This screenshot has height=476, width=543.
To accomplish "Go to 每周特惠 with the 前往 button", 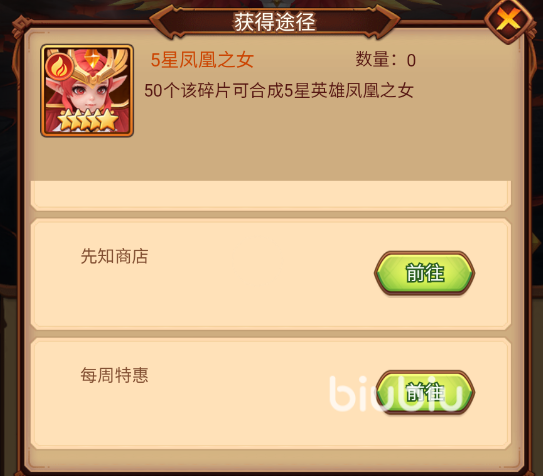I will point(425,392).
